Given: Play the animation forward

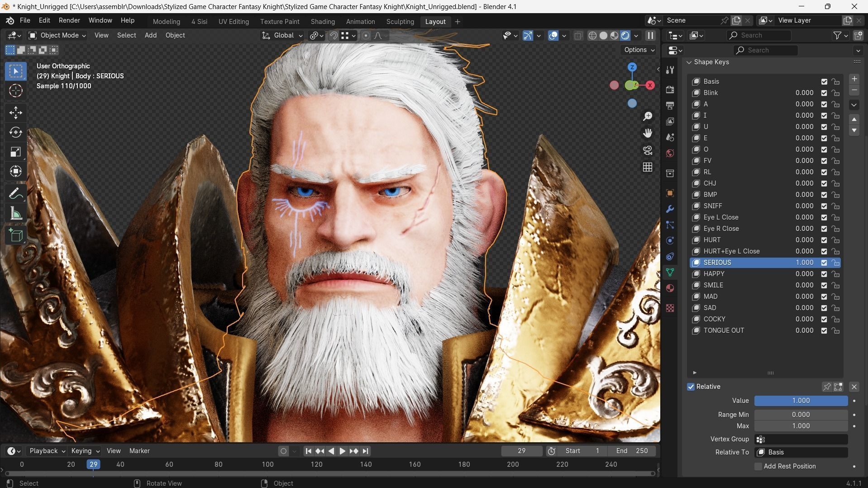Looking at the screenshot, I should (x=343, y=451).
